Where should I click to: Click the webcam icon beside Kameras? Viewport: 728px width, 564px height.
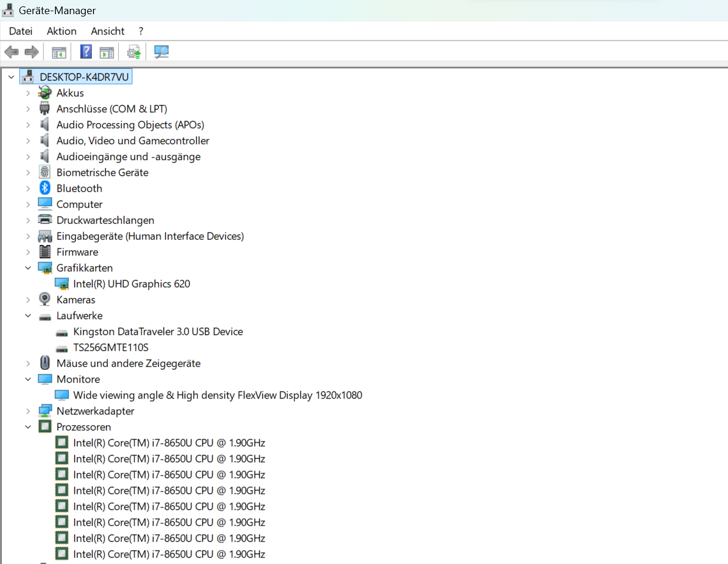45,299
